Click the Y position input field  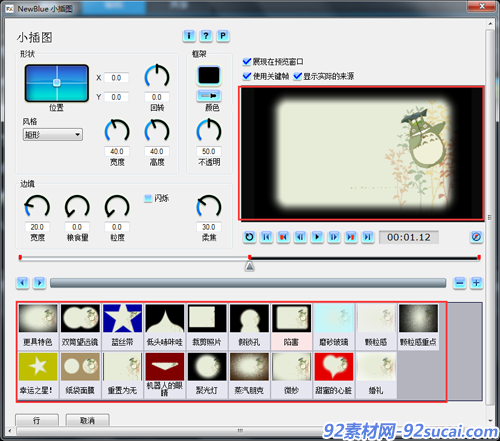click(x=116, y=97)
